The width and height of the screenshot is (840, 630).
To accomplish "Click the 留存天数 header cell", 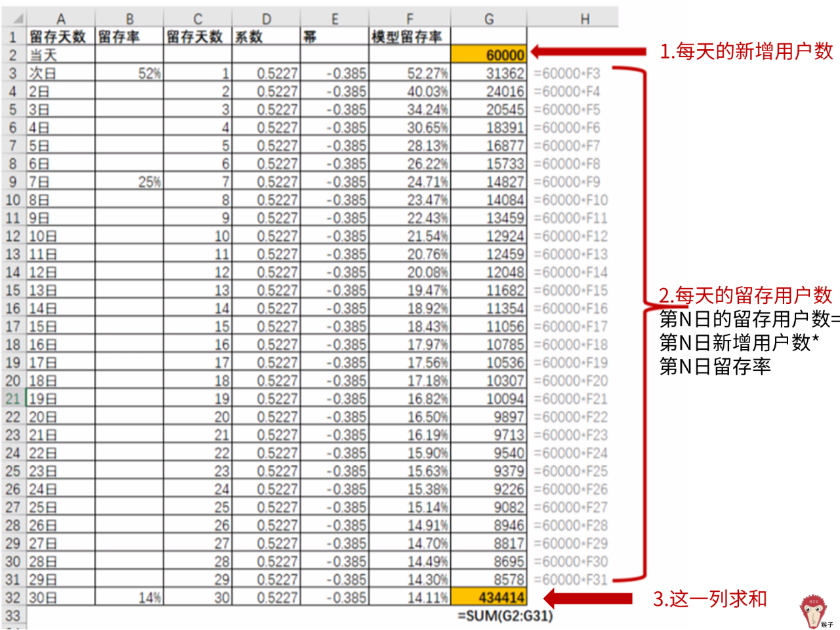I will coord(60,37).
